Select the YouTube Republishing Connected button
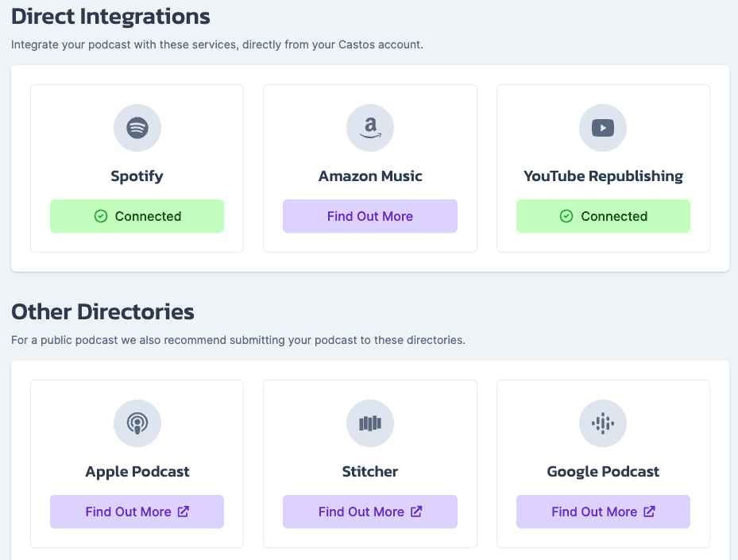The image size is (738, 560). [603, 216]
